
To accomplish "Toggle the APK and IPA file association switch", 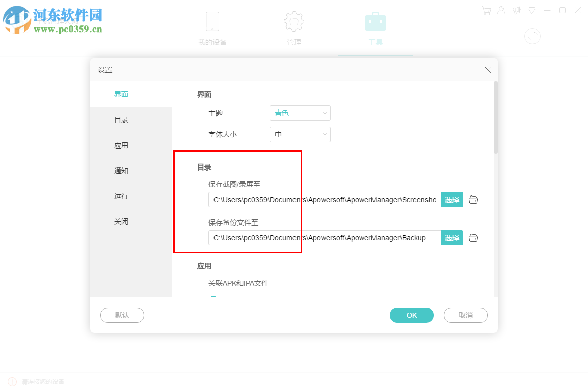I will tap(213, 296).
